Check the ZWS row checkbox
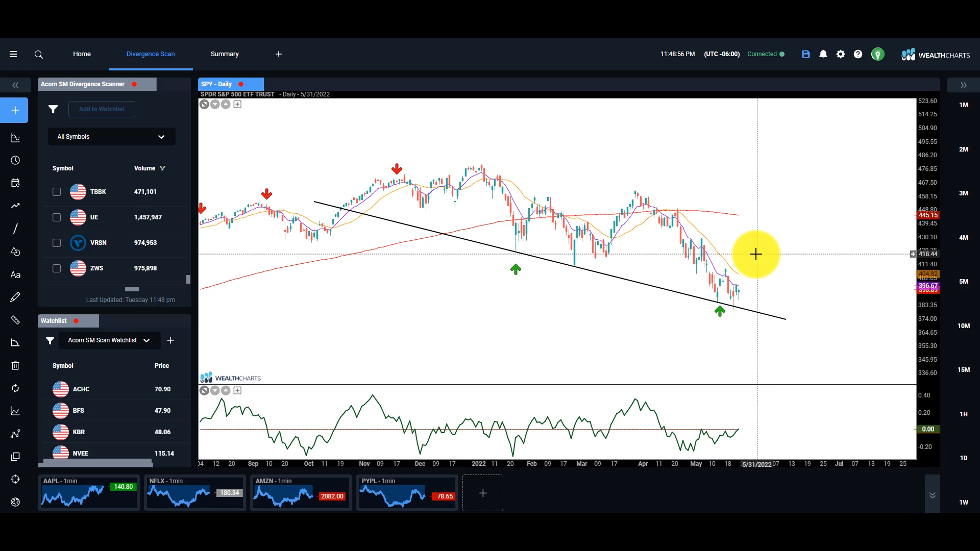The width and height of the screenshot is (980, 551). (x=57, y=268)
